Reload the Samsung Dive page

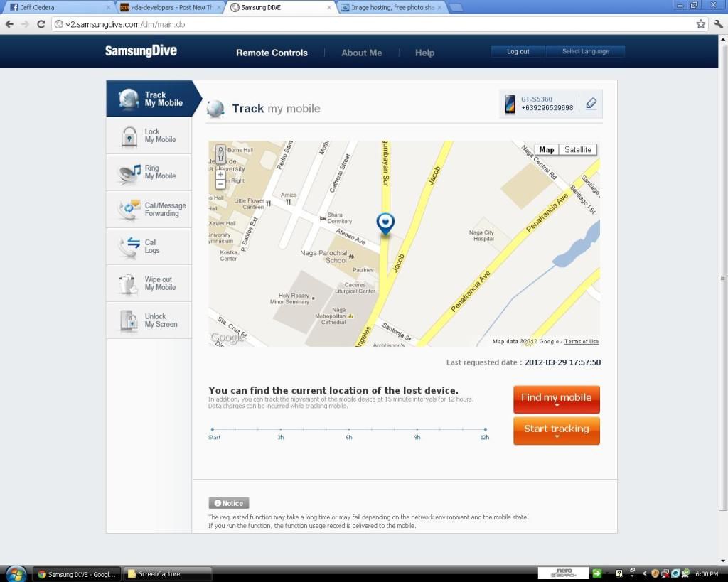pyautogui.click(x=41, y=24)
